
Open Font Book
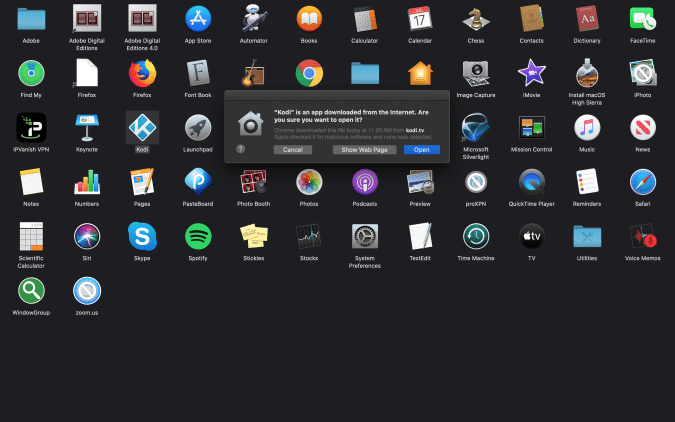point(198,73)
